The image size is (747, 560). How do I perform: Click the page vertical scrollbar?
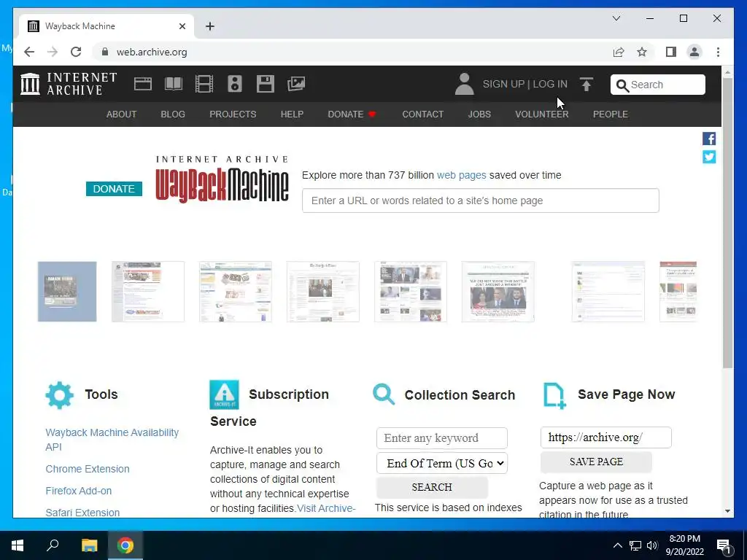[x=727, y=222]
